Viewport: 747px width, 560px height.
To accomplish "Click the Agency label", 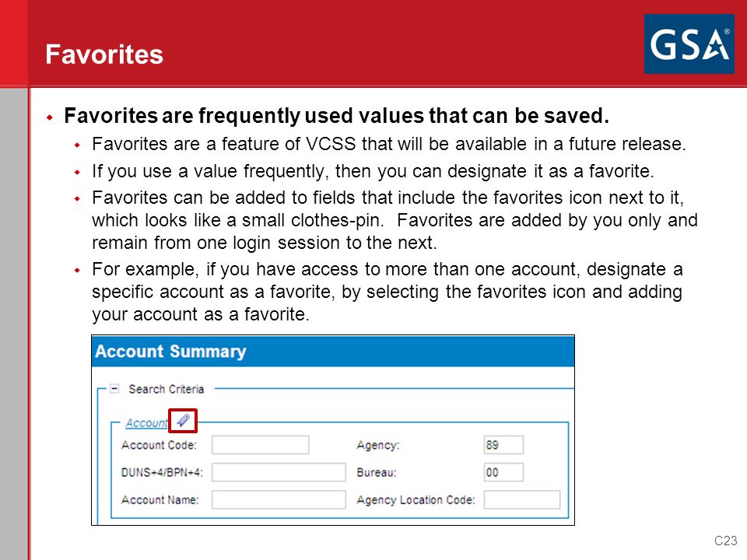I will 378,445.
